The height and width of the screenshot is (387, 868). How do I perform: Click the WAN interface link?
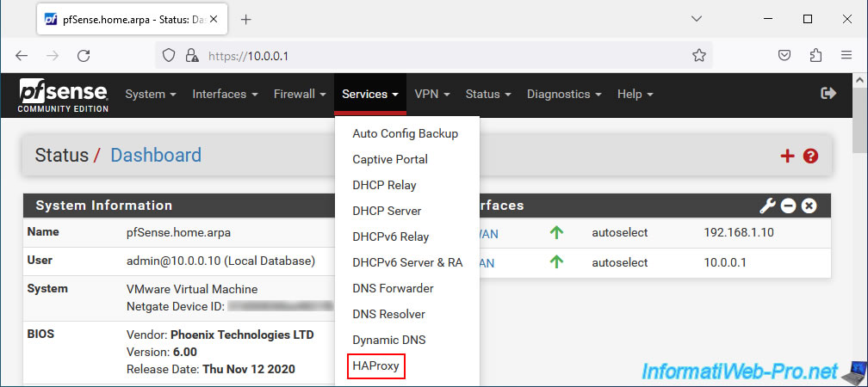[487, 234]
